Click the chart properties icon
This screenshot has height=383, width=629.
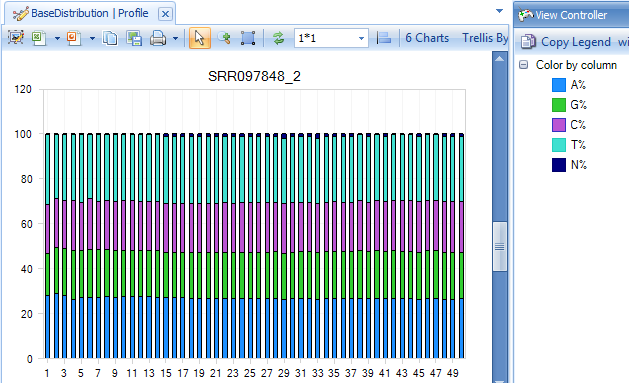[16, 38]
